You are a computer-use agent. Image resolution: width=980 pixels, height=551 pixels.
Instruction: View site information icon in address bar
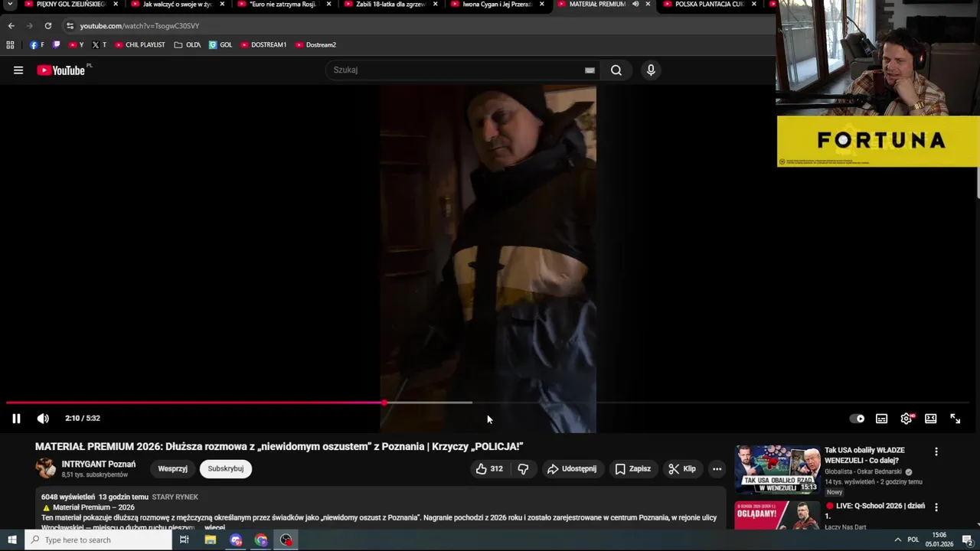tap(70, 26)
